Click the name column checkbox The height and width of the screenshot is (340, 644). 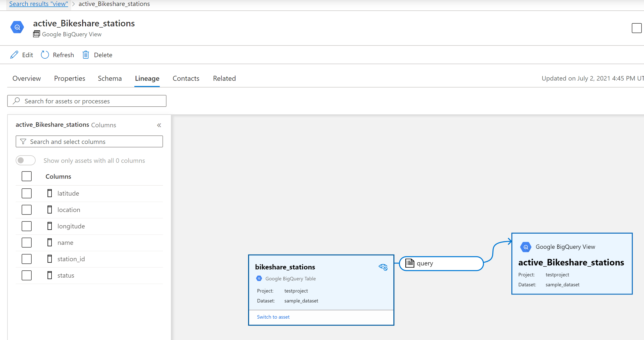[26, 243]
